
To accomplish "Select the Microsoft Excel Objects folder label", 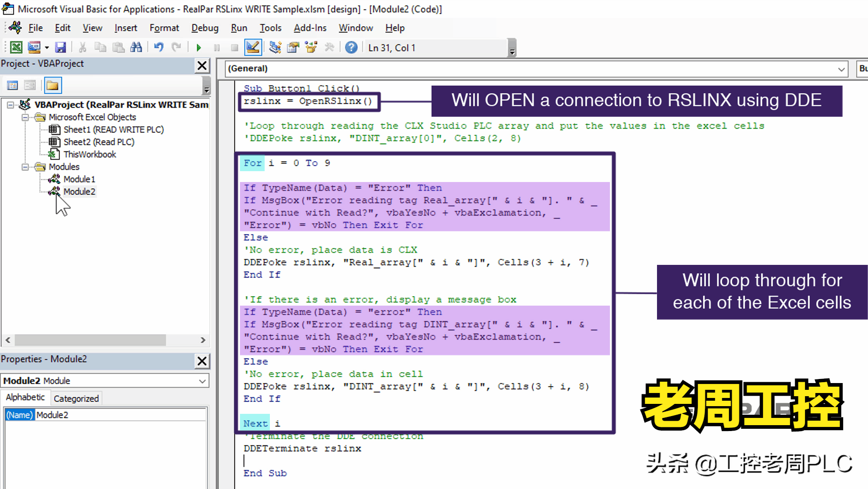I will [92, 117].
